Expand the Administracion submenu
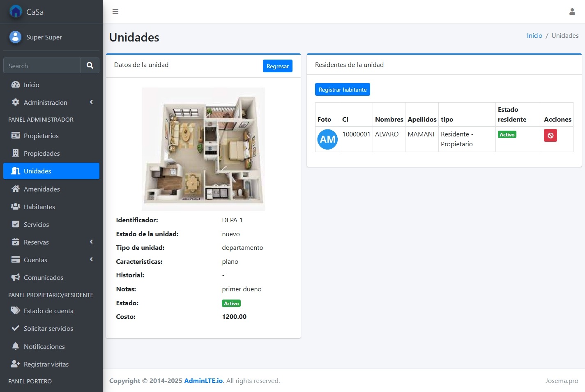Screen dimensions: 585x392 tap(51, 102)
